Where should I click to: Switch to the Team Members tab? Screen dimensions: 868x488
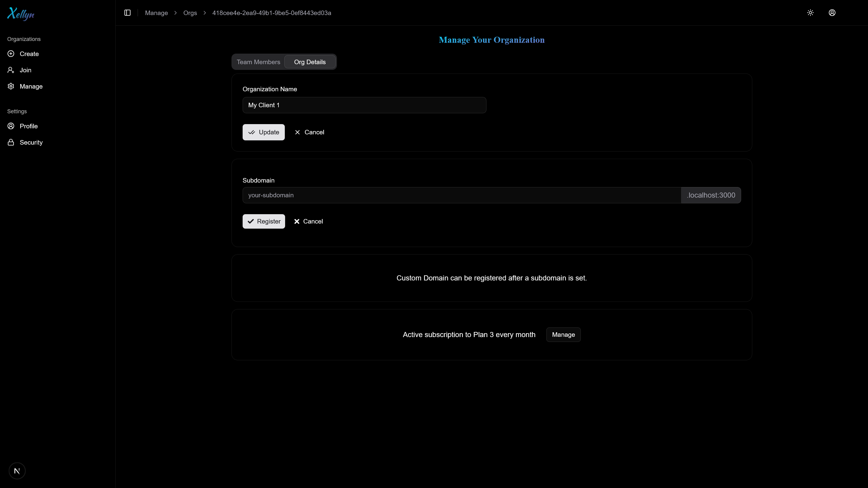[258, 62]
